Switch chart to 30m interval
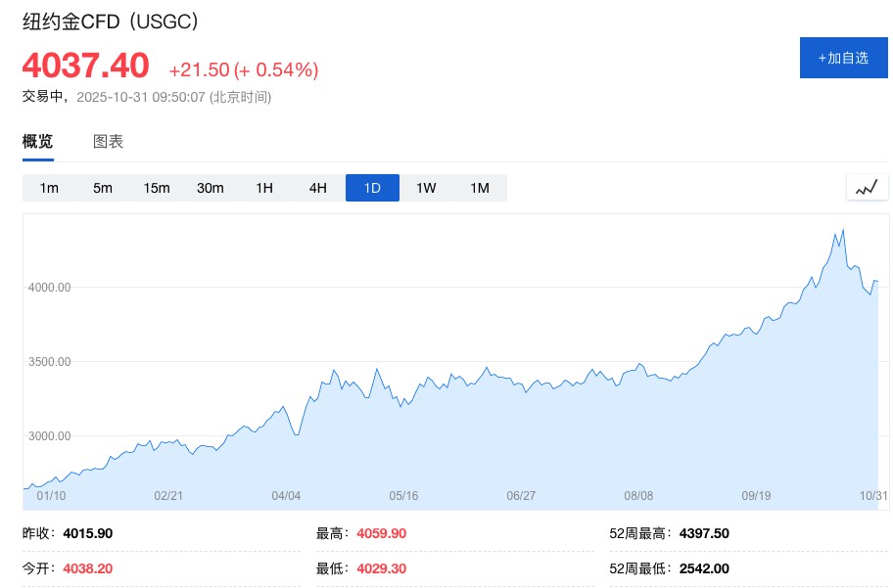Viewport: 893px width, 588px height. 211,188
